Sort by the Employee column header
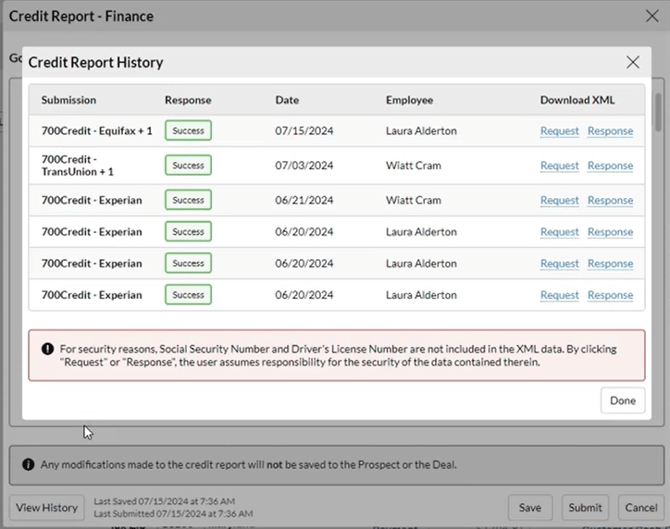 pos(410,100)
